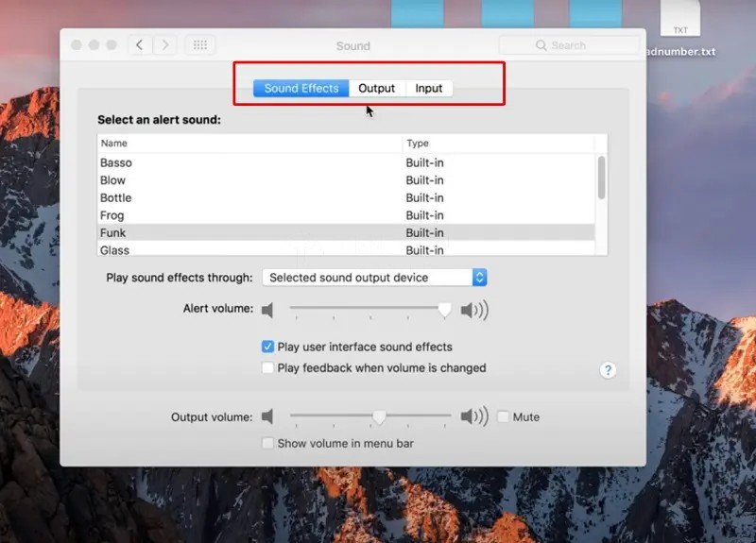Enable Show volume in menu bar
756x543 pixels.
point(268,443)
